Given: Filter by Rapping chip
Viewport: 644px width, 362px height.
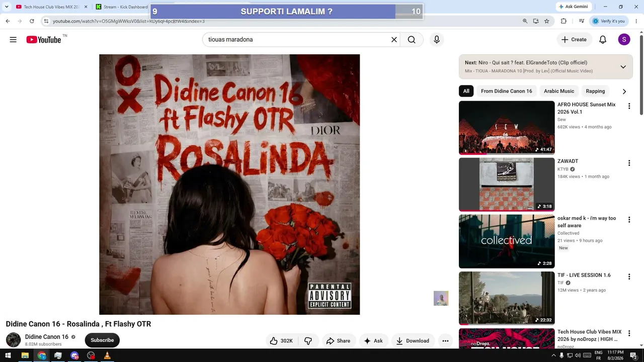Looking at the screenshot, I should click(595, 92).
